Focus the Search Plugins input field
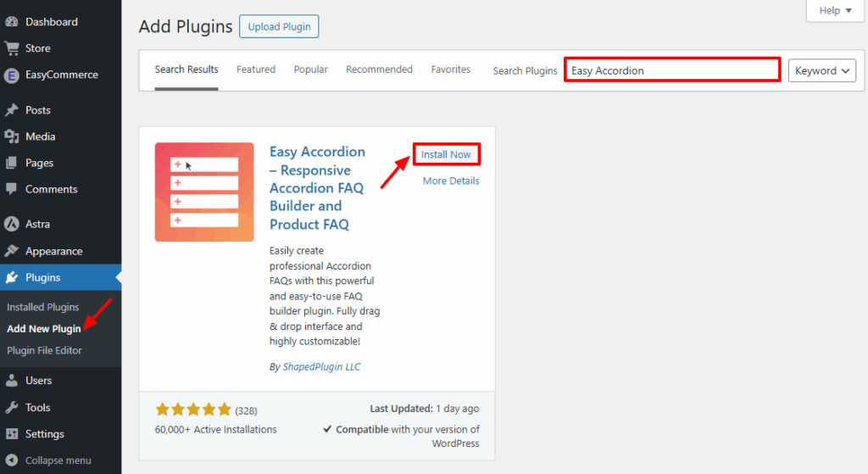Viewport: 868px width, 474px height. (672, 70)
